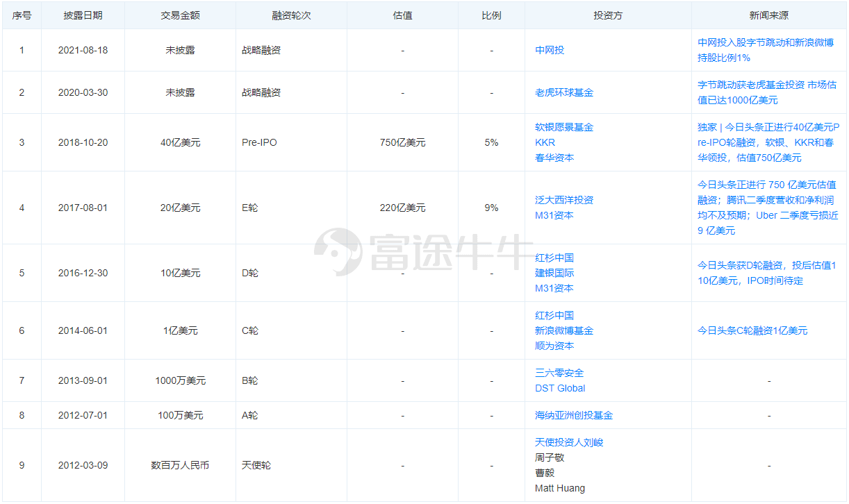Click round cell C轮
849x504 pixels.
tap(250, 330)
